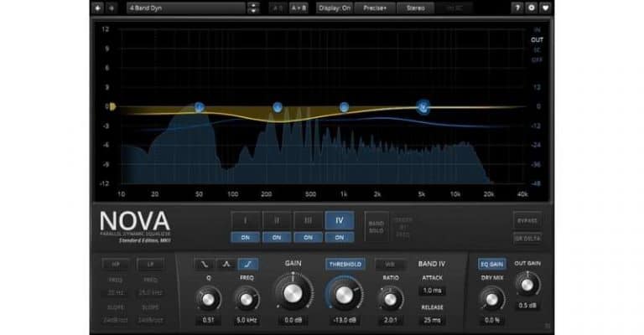Click the out gain value field 0.5 dB
The width and height of the screenshot is (644, 335).
coord(527,306)
